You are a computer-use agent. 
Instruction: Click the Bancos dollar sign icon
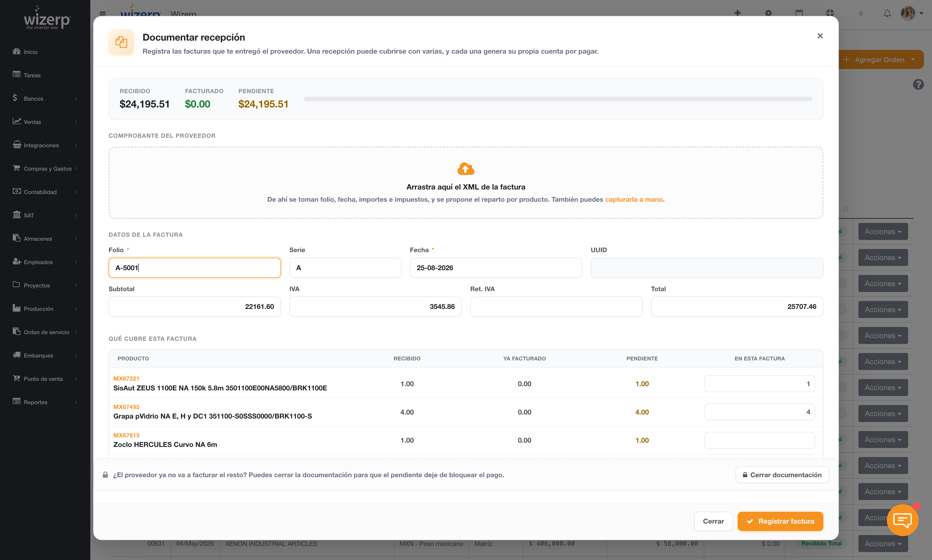click(x=15, y=98)
